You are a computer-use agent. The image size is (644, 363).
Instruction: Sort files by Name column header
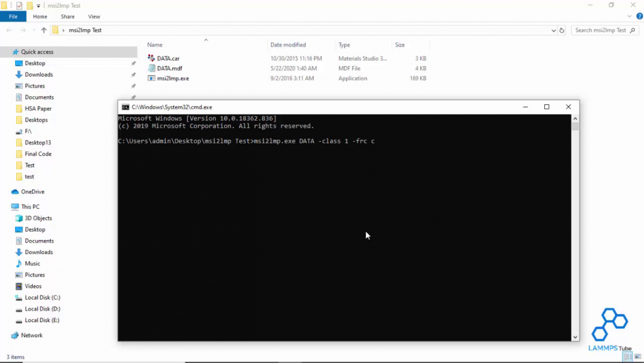point(155,45)
